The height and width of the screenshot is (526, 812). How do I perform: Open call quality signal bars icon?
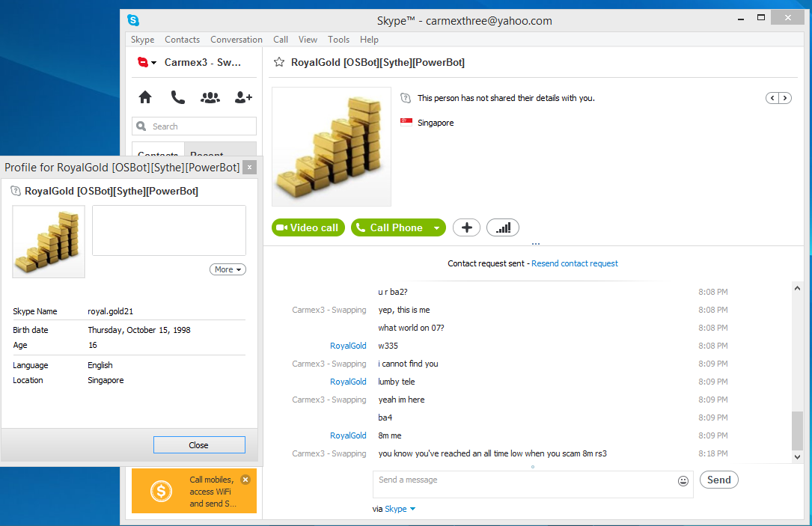[503, 227]
